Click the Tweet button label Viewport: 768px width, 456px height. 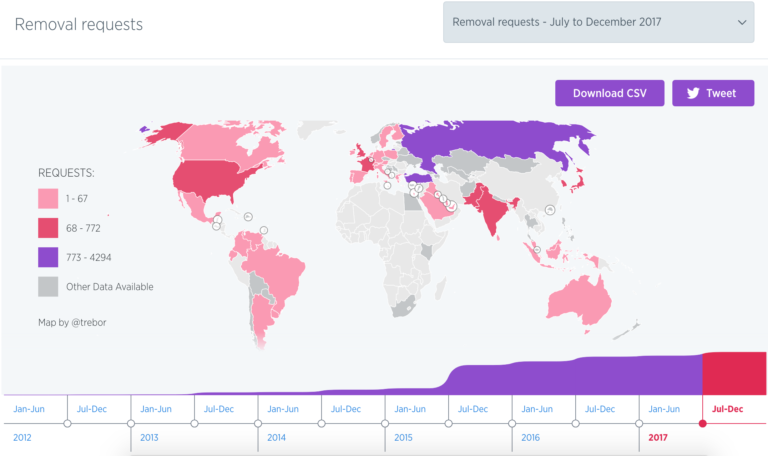coord(721,93)
